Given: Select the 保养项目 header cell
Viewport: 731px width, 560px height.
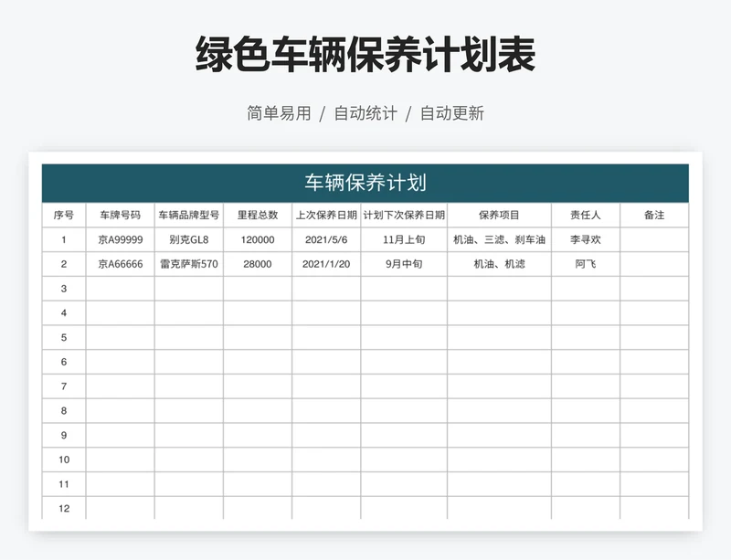Looking at the screenshot, I should click(x=499, y=215).
